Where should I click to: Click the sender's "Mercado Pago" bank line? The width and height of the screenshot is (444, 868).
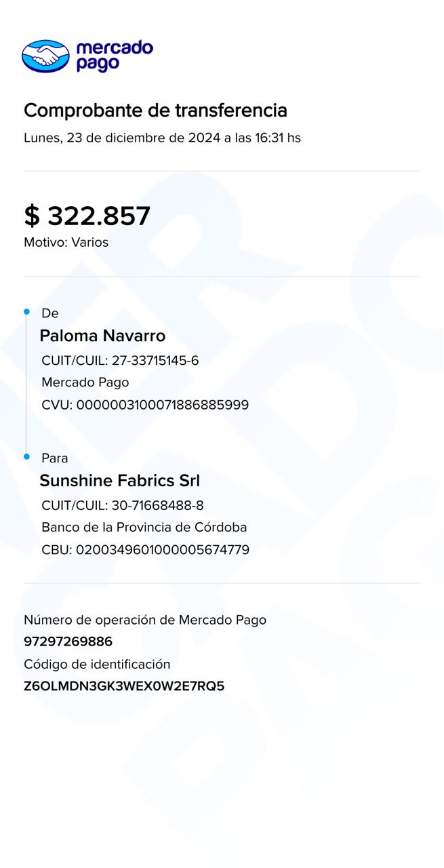coord(85,382)
